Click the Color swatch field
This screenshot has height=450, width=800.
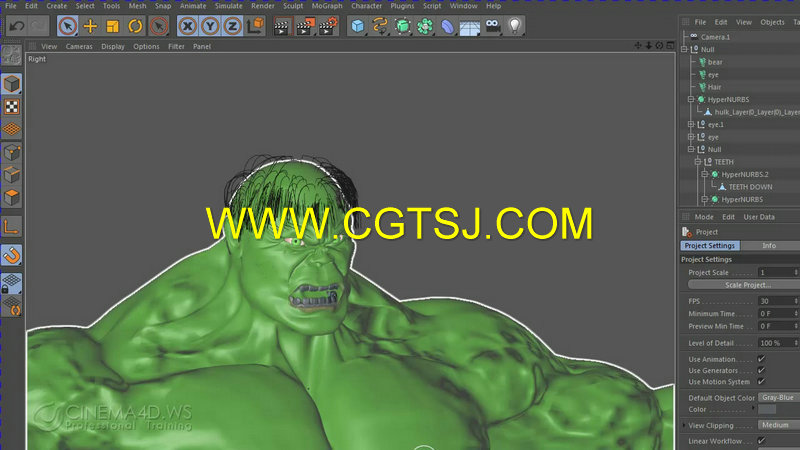(x=767, y=410)
